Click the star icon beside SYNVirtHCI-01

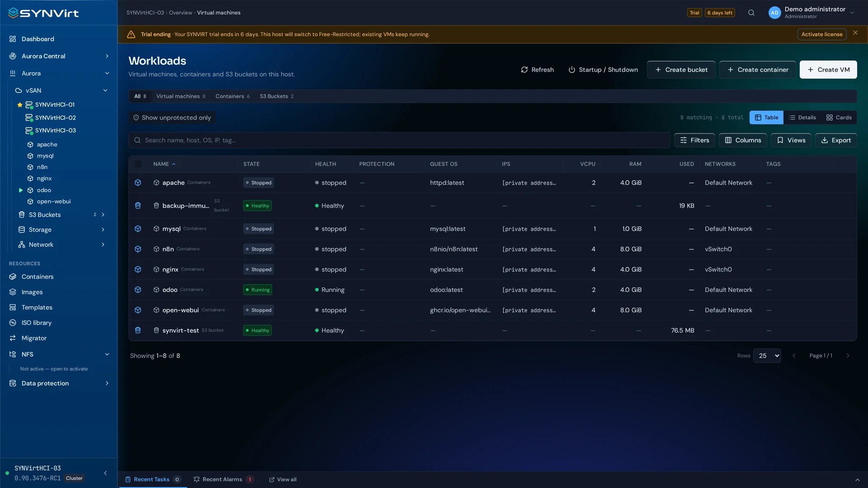20,105
